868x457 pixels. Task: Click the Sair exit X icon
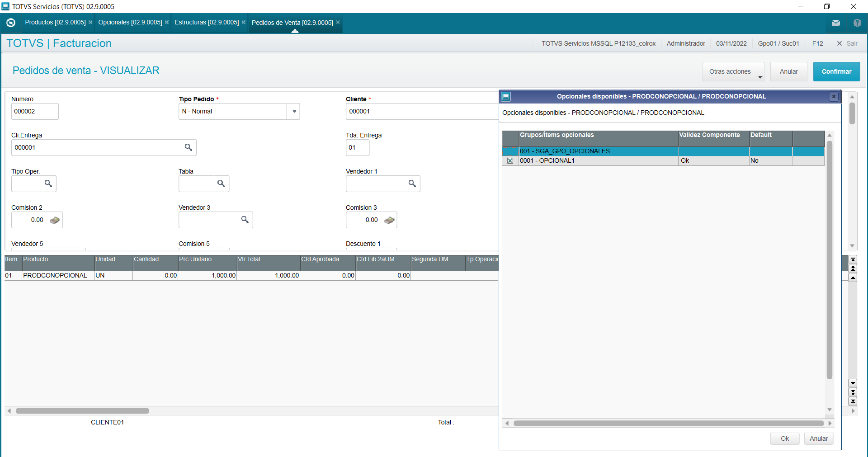(x=839, y=43)
